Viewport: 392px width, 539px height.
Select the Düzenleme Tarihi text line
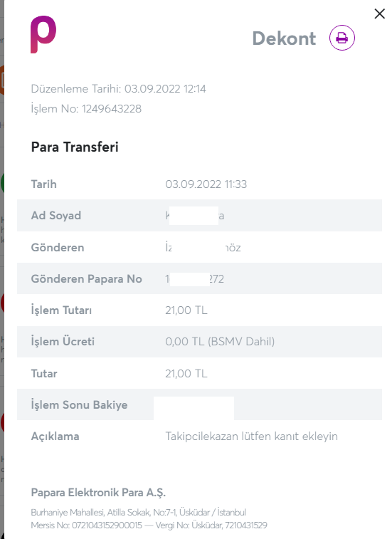tap(119, 89)
